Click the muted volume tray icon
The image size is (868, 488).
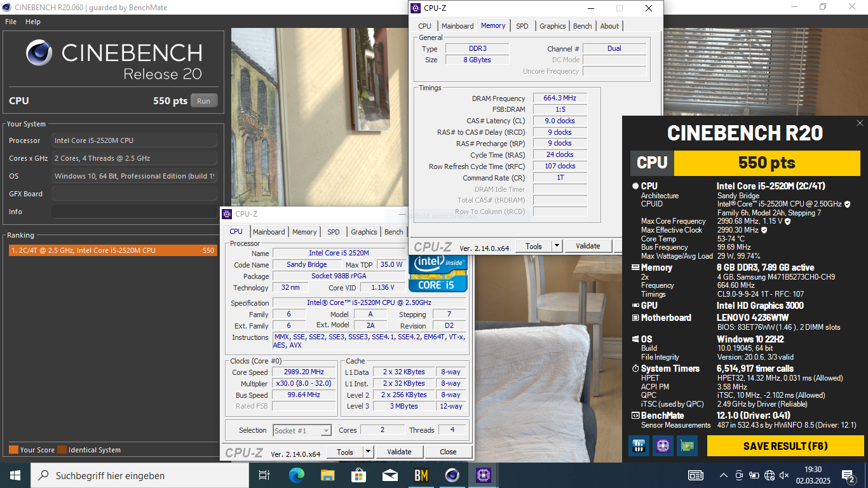coord(785,475)
